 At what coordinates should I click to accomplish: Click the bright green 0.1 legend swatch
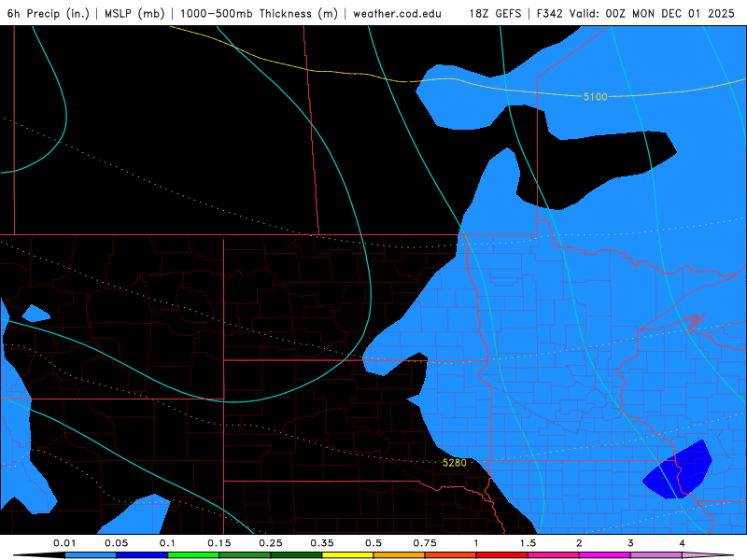point(193,555)
